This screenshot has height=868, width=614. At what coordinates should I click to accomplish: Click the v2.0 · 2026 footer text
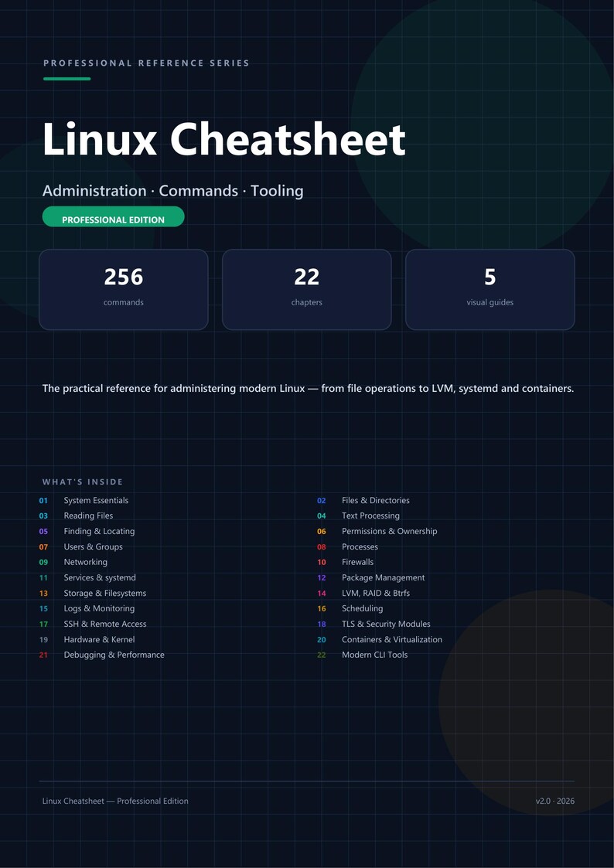coord(554,801)
